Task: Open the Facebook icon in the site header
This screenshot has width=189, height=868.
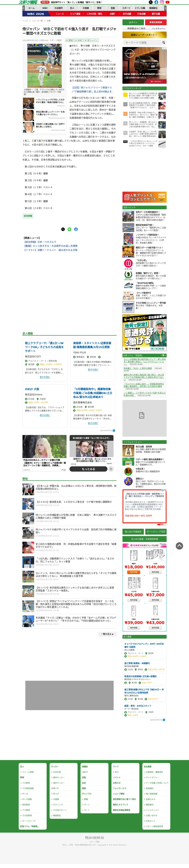Action: (156, 2)
